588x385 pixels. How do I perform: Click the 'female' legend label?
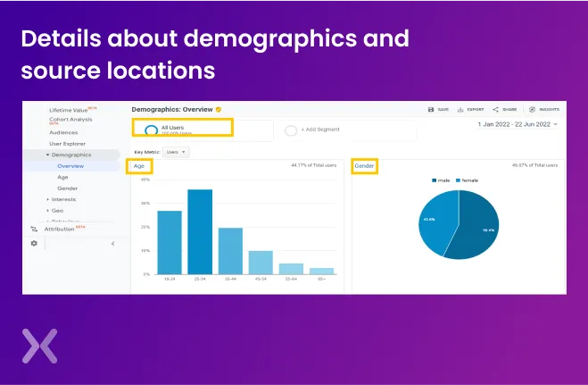470,180
